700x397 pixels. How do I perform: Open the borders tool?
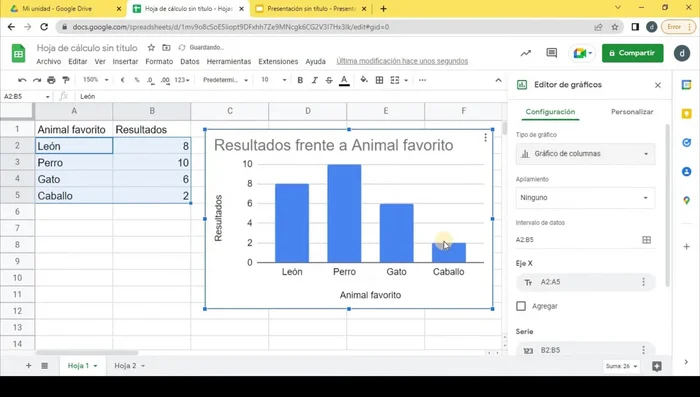tap(379, 80)
